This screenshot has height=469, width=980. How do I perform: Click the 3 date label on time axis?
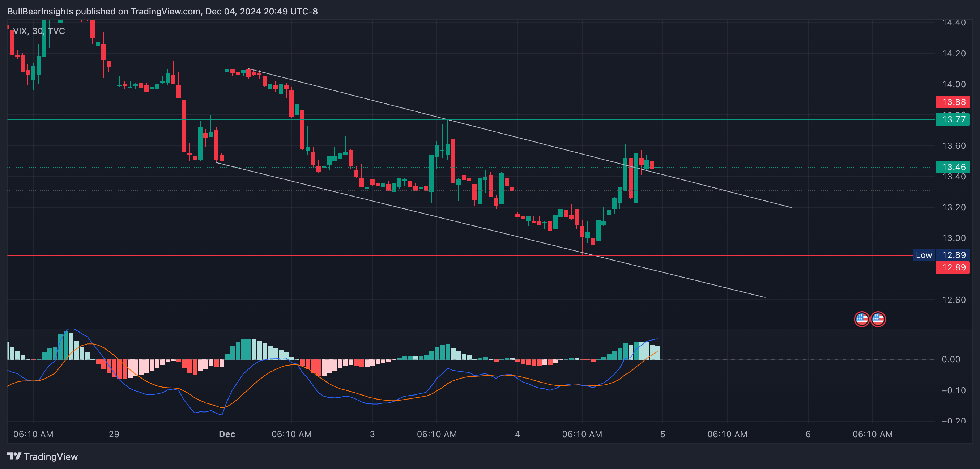(372, 434)
